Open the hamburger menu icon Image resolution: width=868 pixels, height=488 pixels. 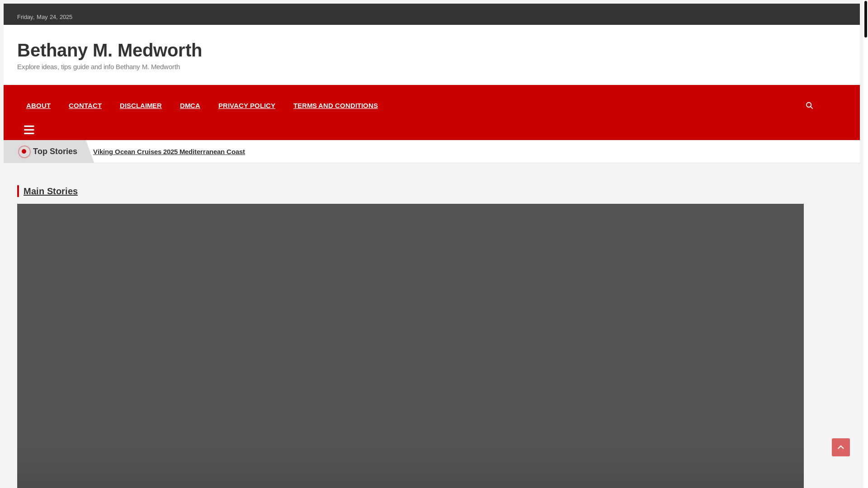[x=29, y=130]
